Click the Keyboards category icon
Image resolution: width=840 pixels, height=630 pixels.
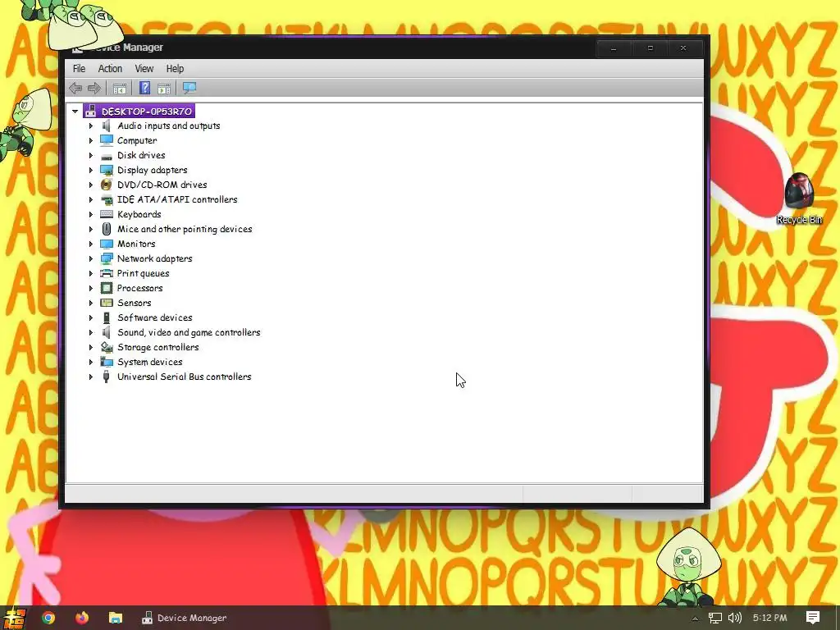click(x=107, y=214)
